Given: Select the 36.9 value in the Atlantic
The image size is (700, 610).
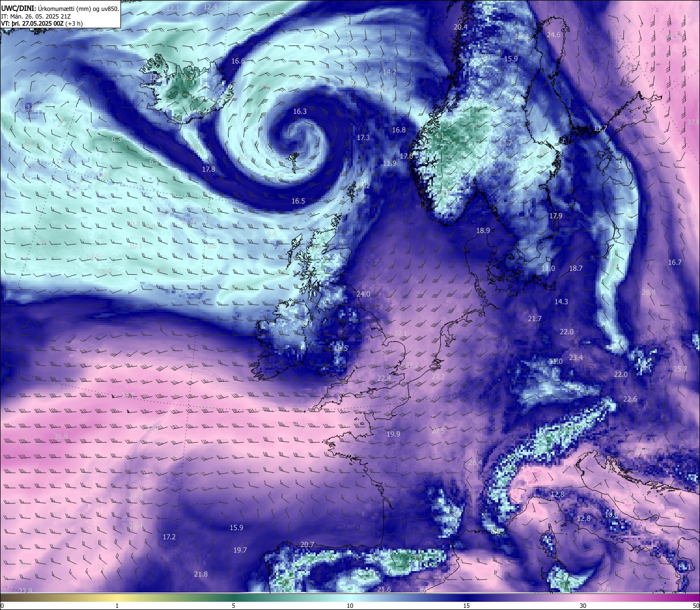Looking at the screenshot, I should [61, 436].
